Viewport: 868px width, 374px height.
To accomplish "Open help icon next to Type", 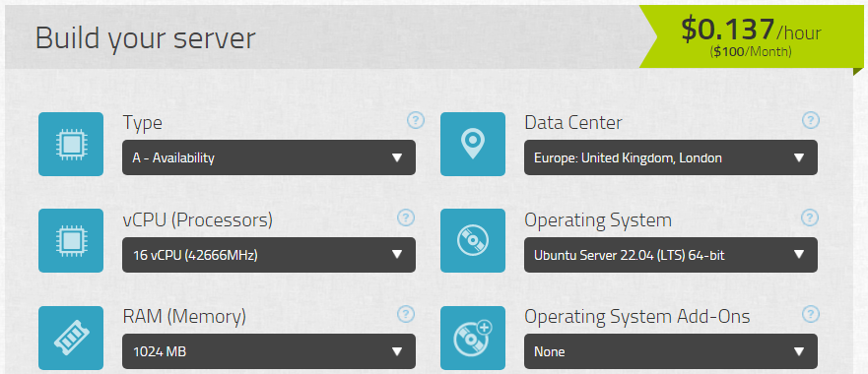I will [416, 120].
